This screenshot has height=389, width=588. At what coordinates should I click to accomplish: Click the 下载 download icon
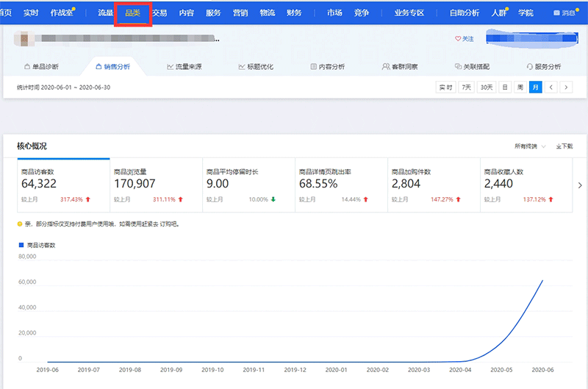559,146
